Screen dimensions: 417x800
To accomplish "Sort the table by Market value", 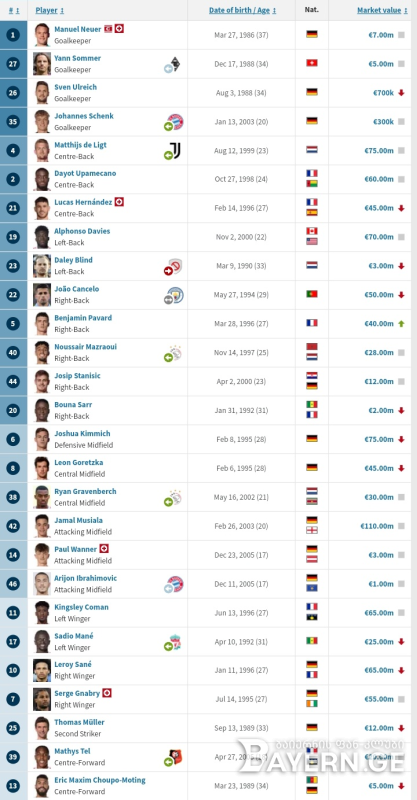I will tap(382, 10).
